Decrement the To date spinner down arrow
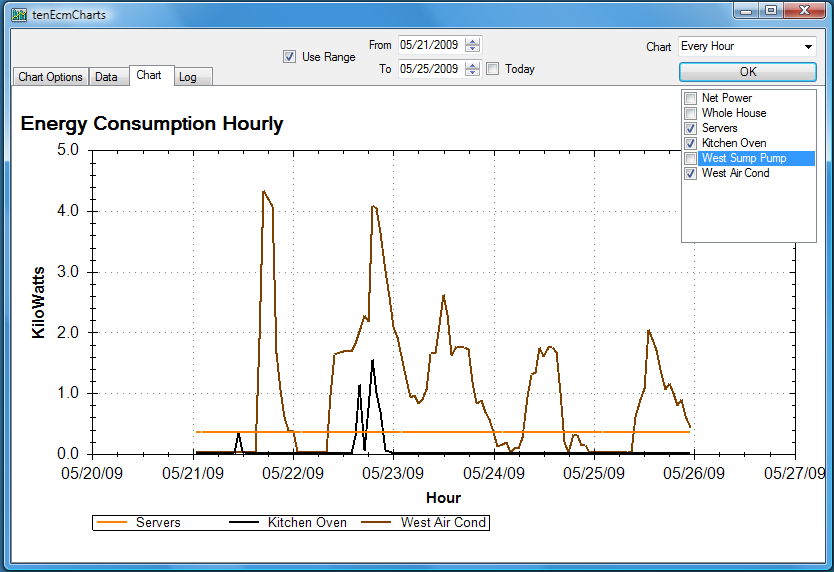 click(472, 72)
